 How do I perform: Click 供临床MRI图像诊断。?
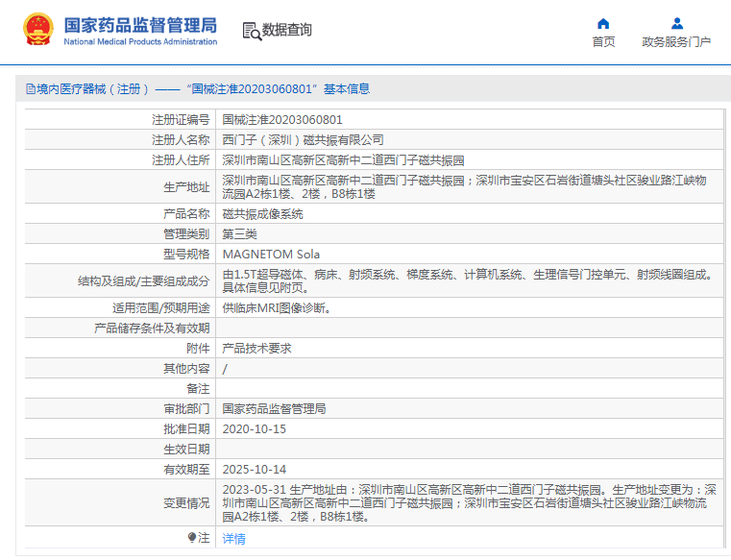coord(277,308)
